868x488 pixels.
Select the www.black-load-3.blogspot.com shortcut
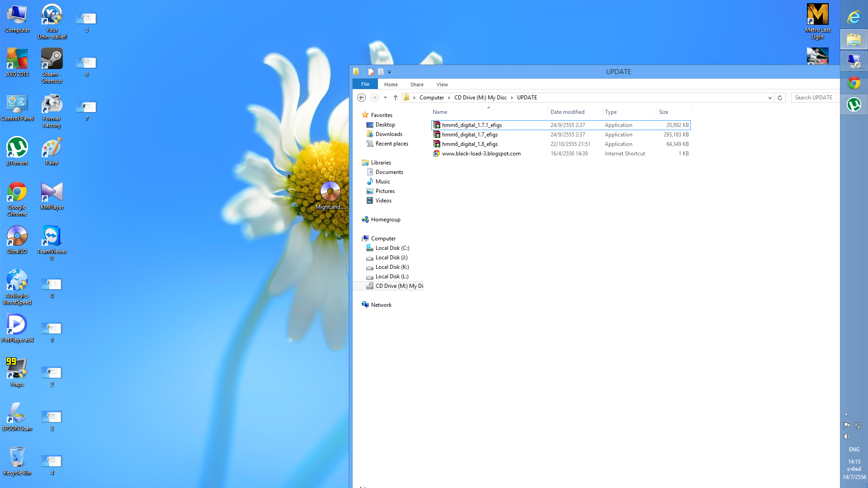point(481,154)
